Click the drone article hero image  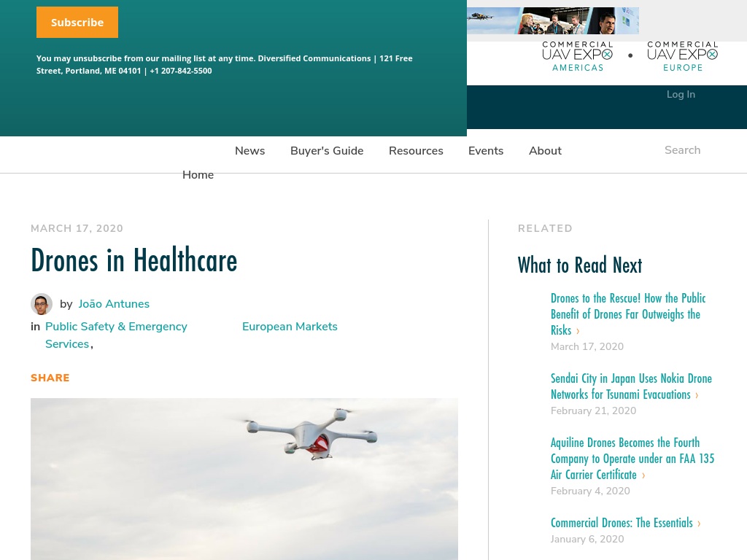[244, 479]
